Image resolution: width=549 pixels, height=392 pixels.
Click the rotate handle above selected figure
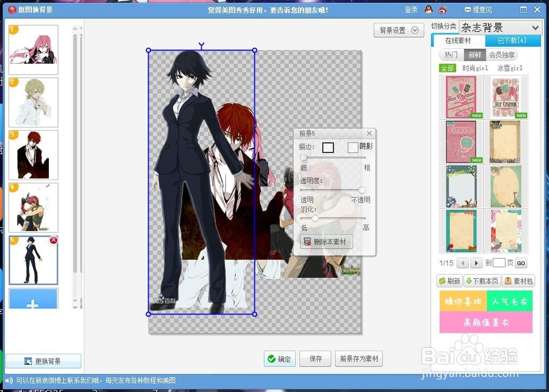click(x=201, y=46)
